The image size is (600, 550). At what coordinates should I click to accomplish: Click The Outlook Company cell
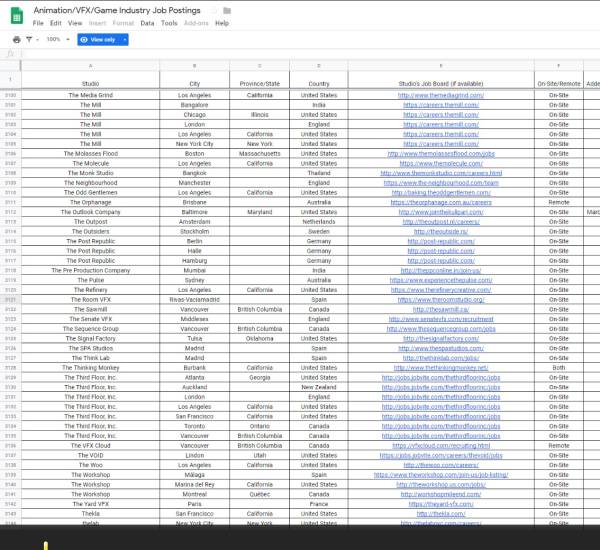point(90,212)
